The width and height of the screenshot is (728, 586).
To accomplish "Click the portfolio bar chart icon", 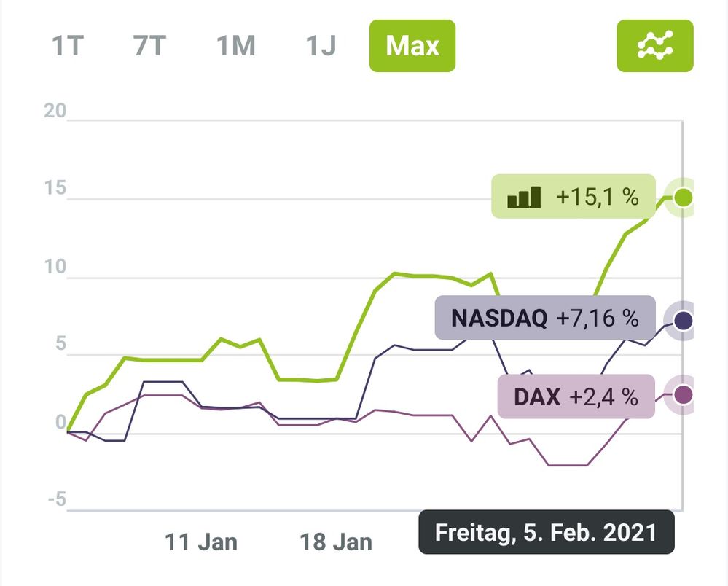I will [524, 197].
